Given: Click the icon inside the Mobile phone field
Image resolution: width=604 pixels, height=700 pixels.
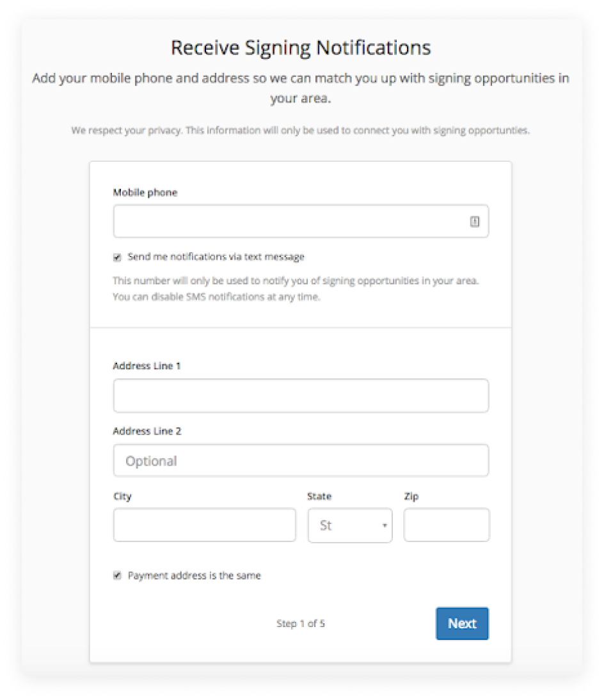Looking at the screenshot, I should pyautogui.click(x=474, y=220).
